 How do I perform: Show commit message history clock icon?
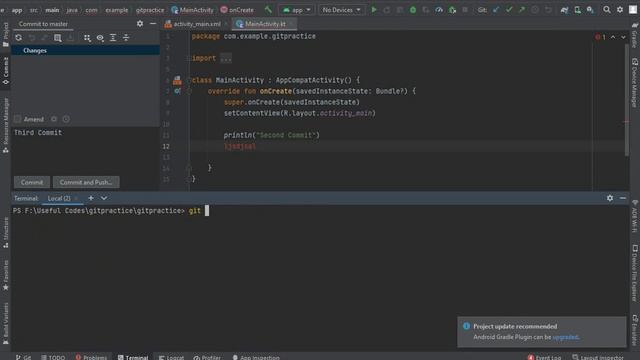(66, 119)
